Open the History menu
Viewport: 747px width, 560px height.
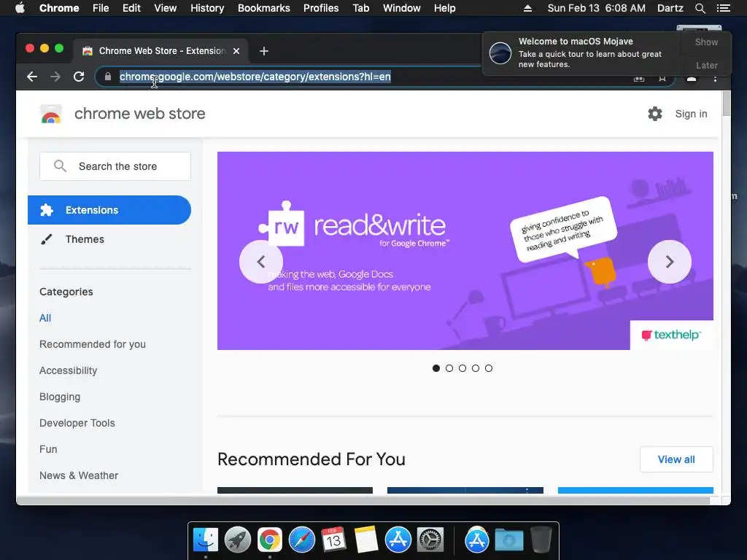(207, 8)
